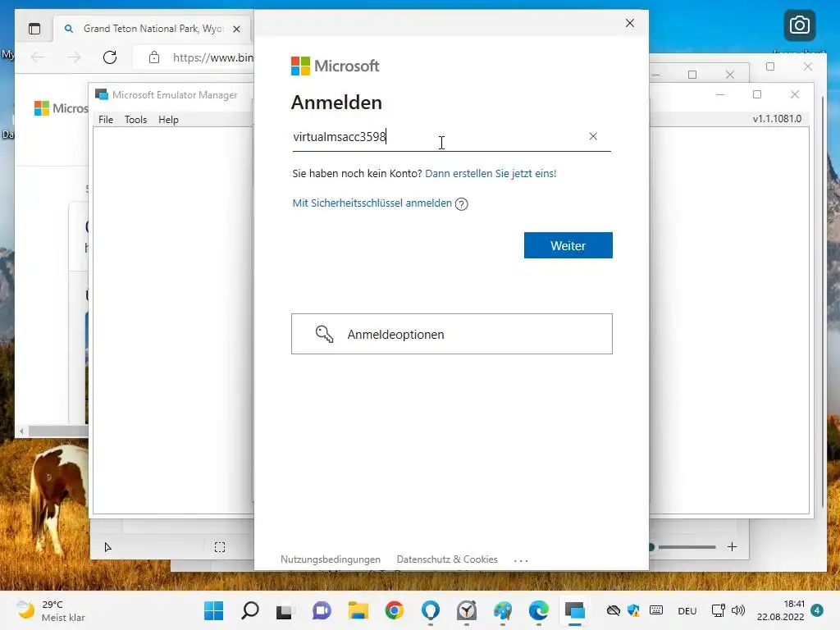Click the zoom-in plus icon

pos(733,546)
